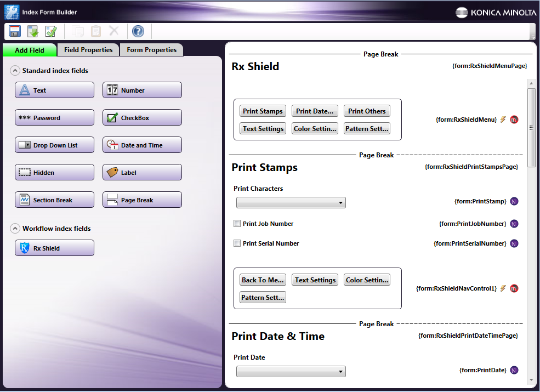Open the Form Properties tab

point(151,50)
